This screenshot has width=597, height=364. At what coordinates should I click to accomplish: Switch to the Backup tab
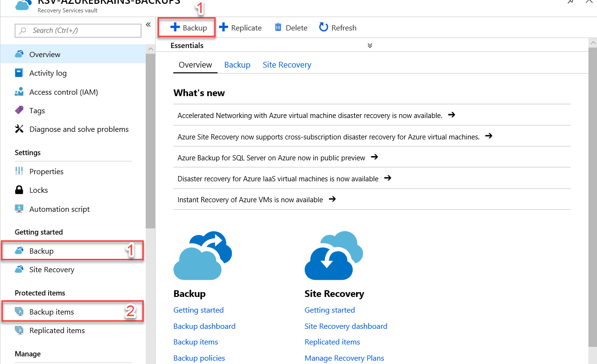[237, 65]
